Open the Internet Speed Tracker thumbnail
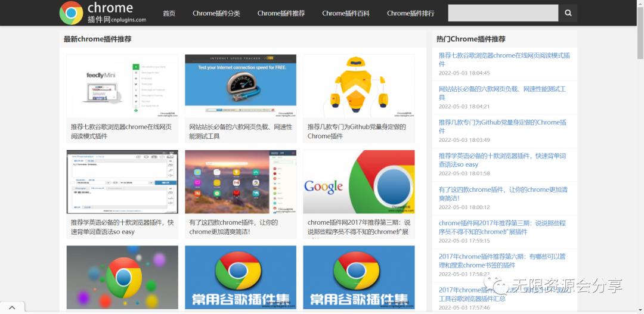644x314 pixels. coord(241,86)
